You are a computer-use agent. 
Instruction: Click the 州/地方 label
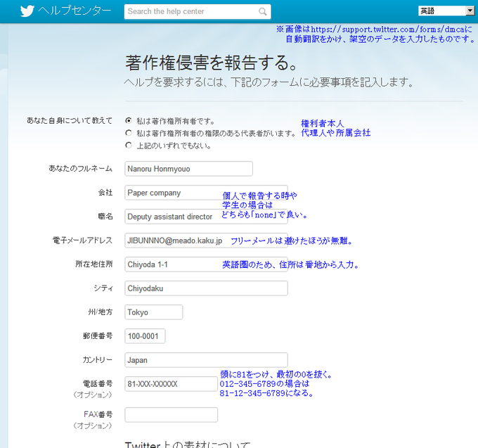click(x=101, y=312)
